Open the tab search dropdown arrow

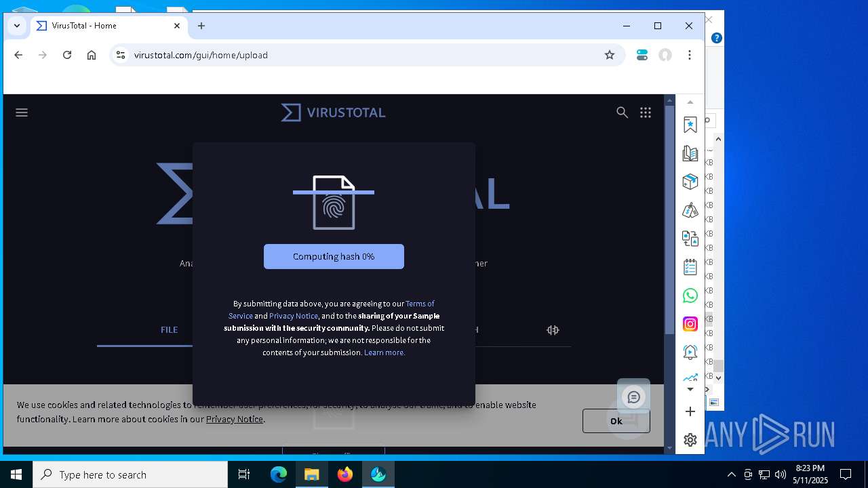tap(17, 26)
